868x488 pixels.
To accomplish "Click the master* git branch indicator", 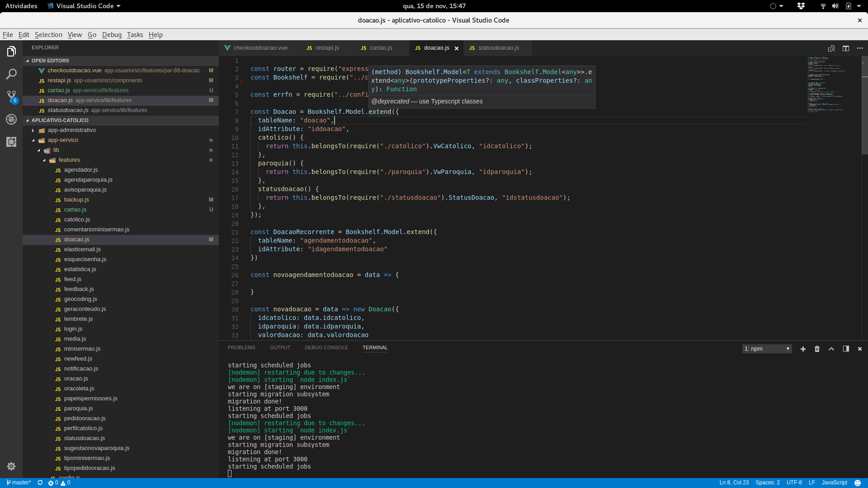I will tap(19, 483).
